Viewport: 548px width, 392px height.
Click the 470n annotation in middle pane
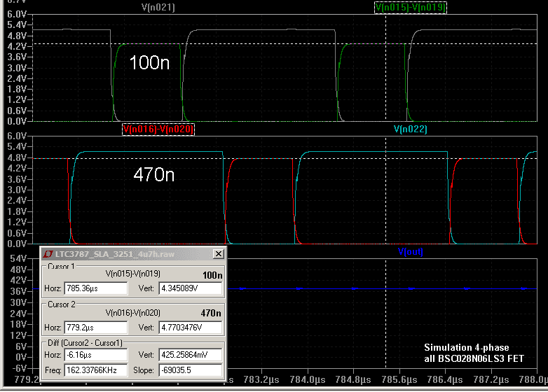click(153, 175)
